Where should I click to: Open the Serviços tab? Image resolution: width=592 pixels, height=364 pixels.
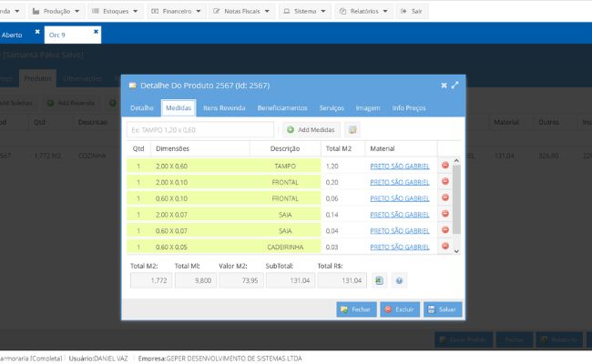tap(332, 108)
